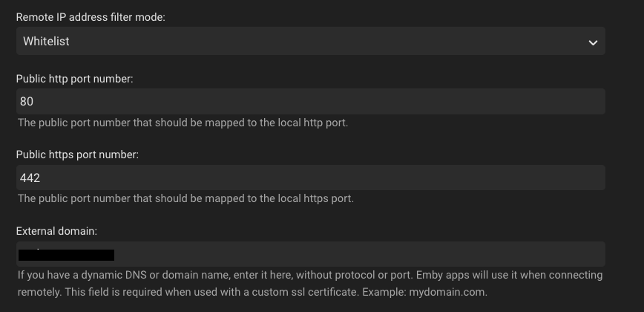Click the "mydomain.com" example text
The height and width of the screenshot is (312, 644).
click(x=451, y=293)
